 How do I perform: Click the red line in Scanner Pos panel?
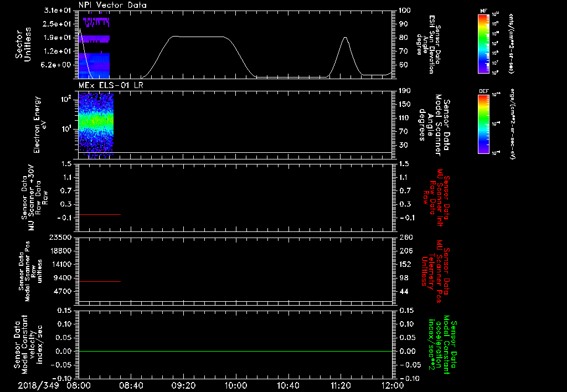[100, 281]
